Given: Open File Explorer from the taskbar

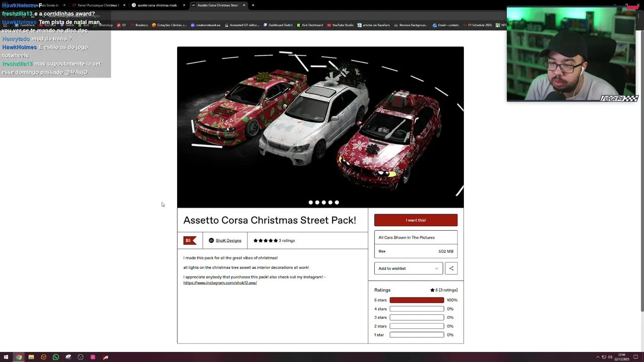Looking at the screenshot, I should pyautogui.click(x=31, y=357).
